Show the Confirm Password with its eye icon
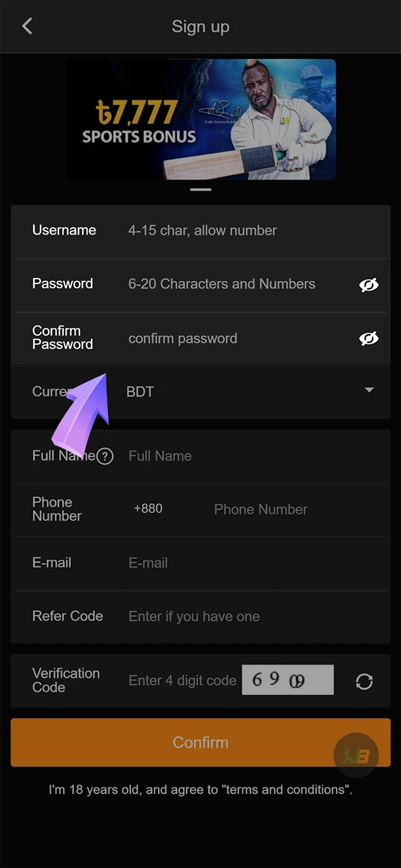This screenshot has width=401, height=868. (x=368, y=338)
